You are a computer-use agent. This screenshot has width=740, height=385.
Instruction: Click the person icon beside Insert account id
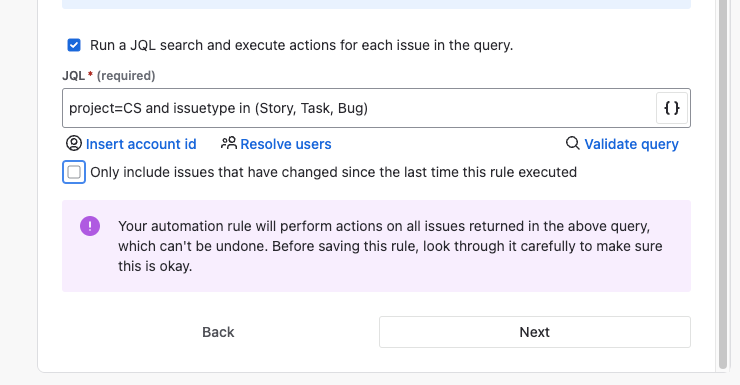pos(74,143)
